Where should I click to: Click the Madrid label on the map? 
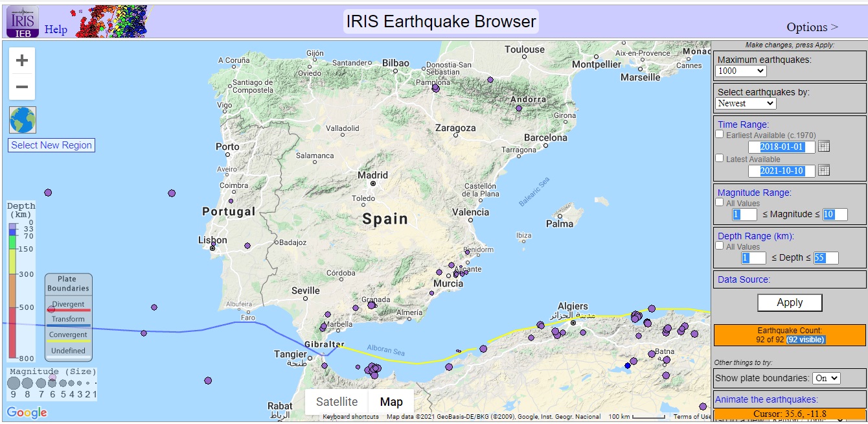pyautogui.click(x=373, y=175)
